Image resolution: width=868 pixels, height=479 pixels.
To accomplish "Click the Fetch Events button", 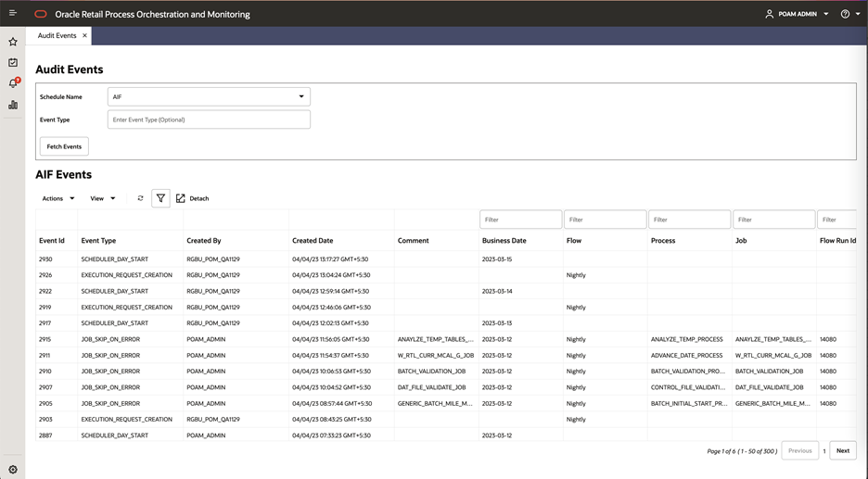I will coord(64,146).
